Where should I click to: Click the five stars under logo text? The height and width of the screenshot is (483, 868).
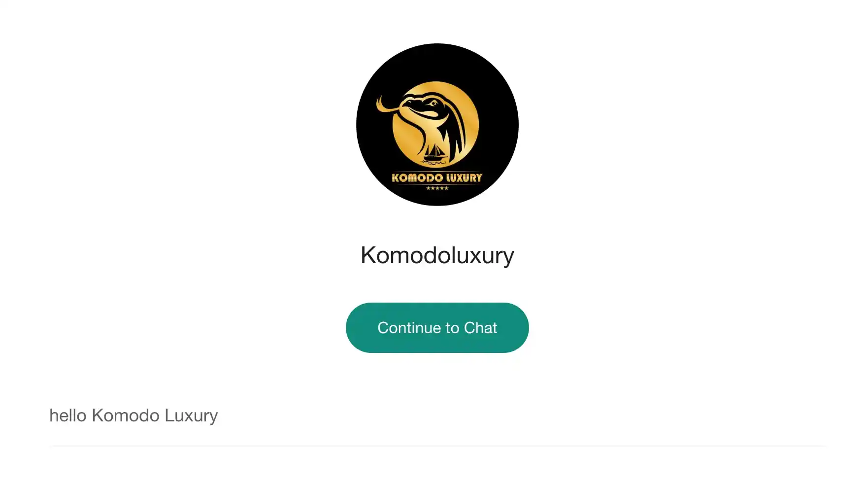[437, 188]
